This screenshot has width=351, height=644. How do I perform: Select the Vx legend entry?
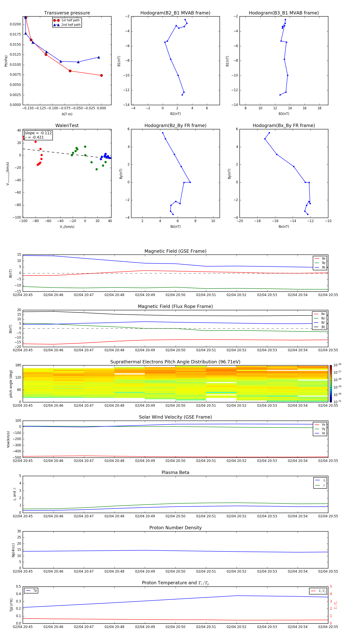(320, 424)
